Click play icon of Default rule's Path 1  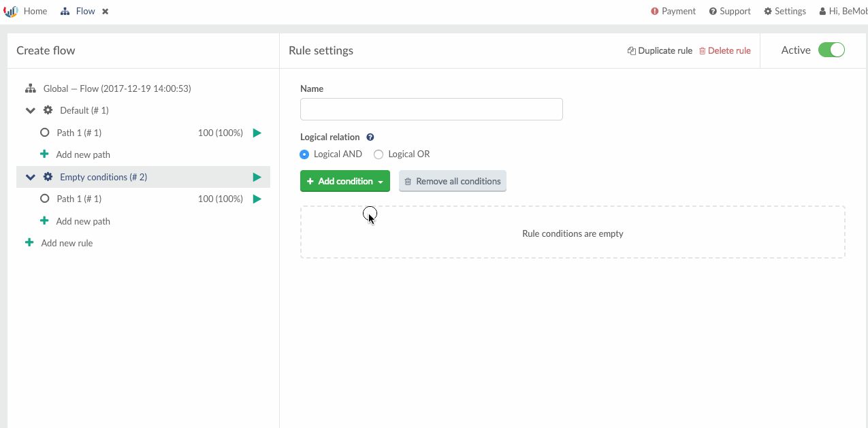click(x=257, y=133)
